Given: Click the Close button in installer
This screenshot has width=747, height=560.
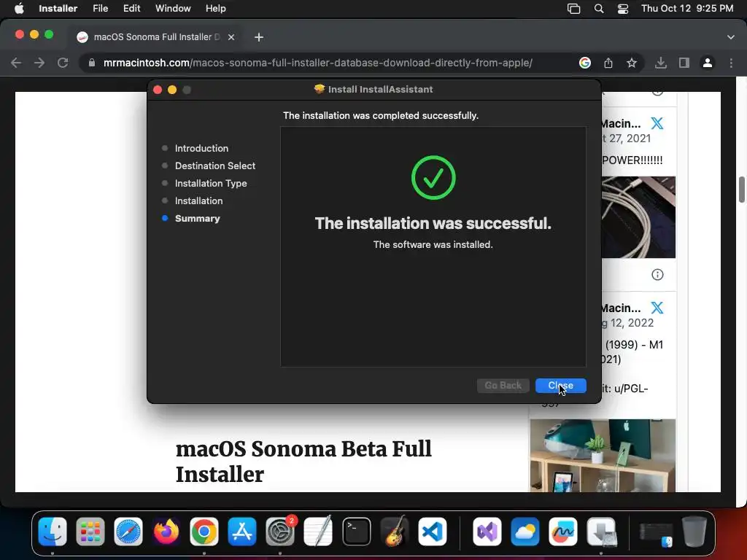Looking at the screenshot, I should 560,385.
